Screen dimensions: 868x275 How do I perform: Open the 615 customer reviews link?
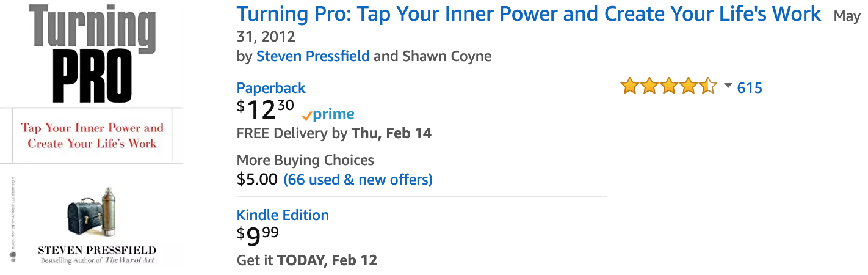coord(750,88)
